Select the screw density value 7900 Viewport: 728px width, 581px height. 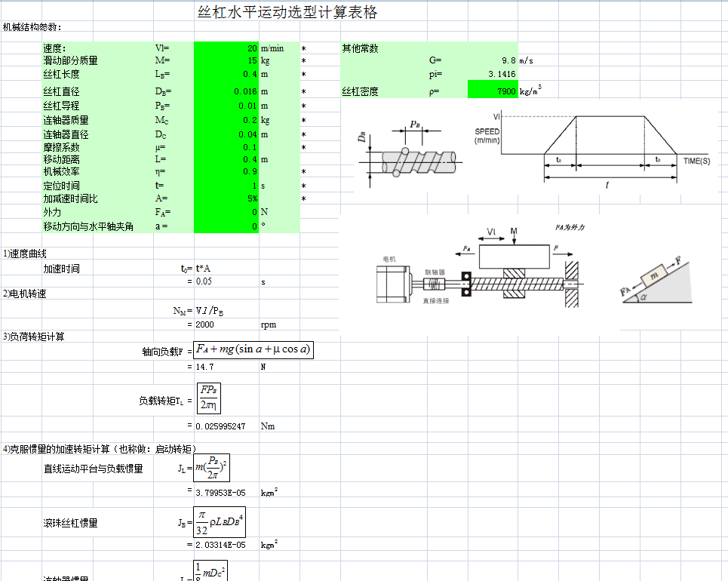pos(492,92)
